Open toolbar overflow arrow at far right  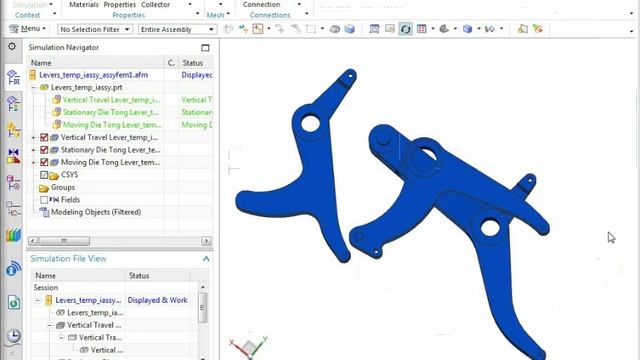631,31
